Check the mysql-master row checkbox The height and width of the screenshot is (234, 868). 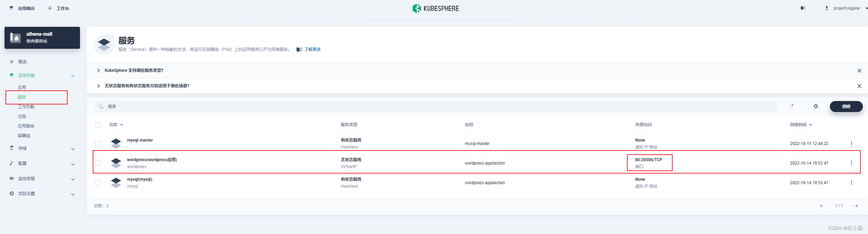(98, 144)
